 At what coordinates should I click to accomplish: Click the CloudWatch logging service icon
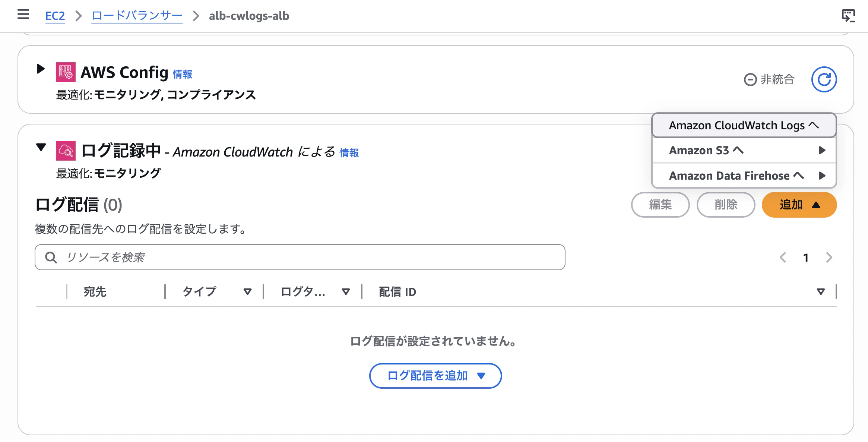(66, 151)
